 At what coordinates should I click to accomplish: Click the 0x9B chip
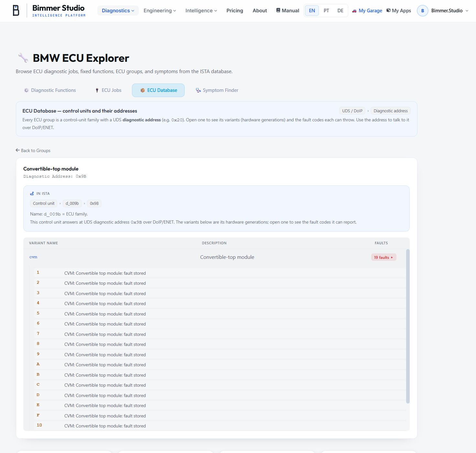[x=94, y=204]
